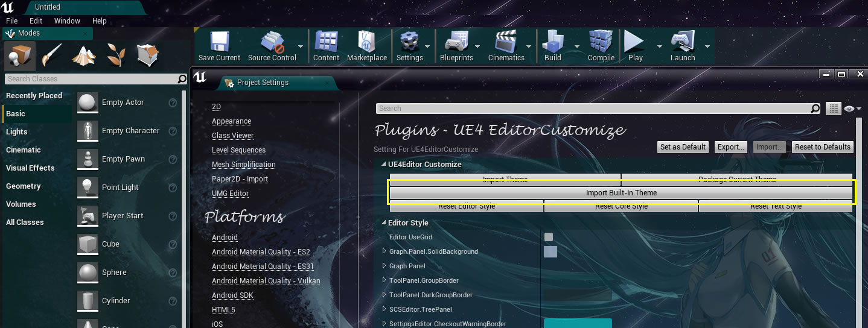This screenshot has width=868, height=328.
Task: Click the Export... button
Action: tap(731, 147)
